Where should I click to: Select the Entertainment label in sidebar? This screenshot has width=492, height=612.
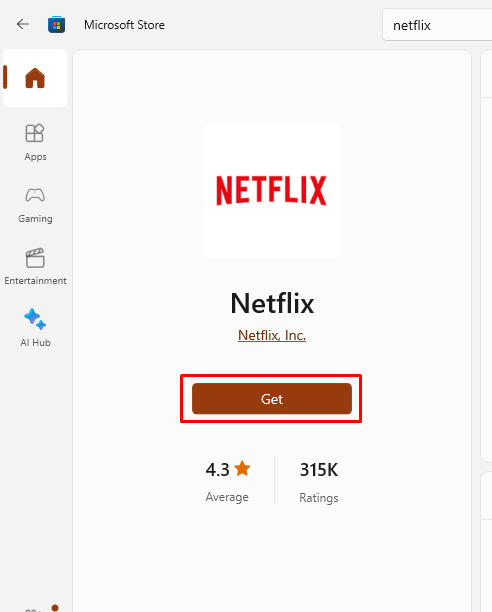[36, 281]
